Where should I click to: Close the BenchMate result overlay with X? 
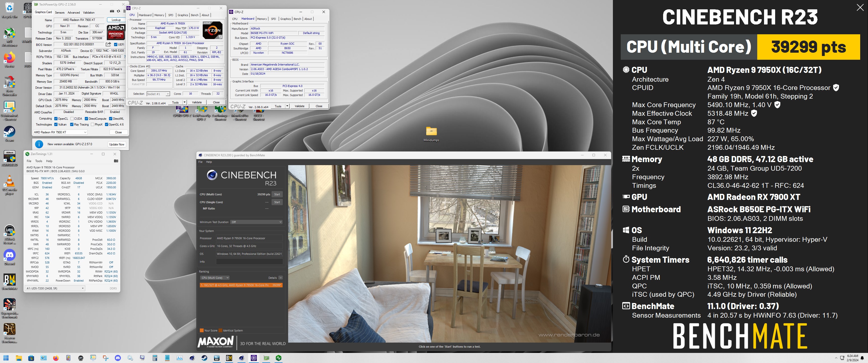click(860, 8)
